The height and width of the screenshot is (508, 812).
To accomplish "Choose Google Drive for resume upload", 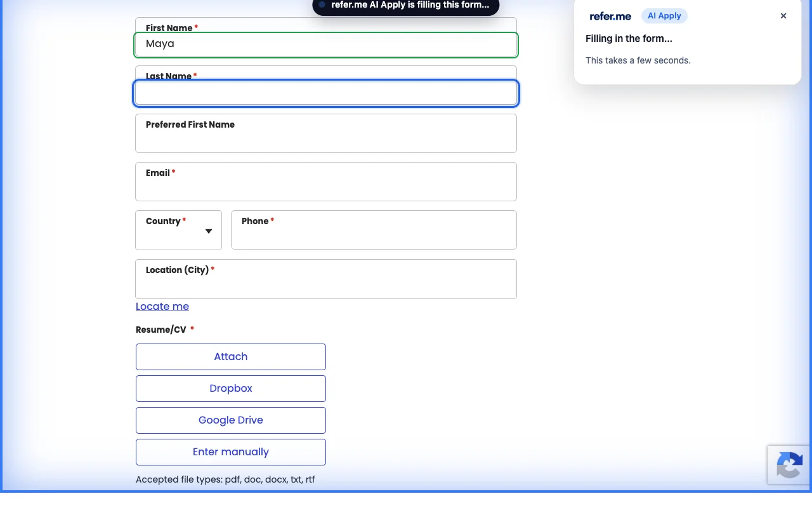I will [x=231, y=420].
